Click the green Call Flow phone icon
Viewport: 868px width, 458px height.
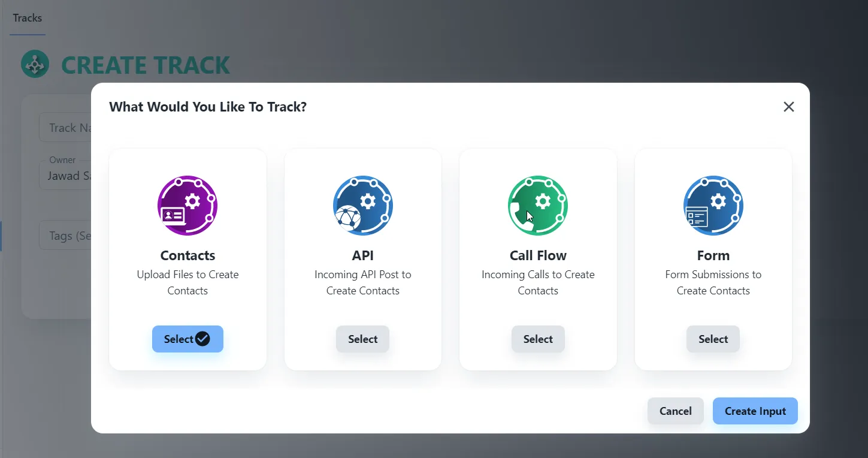click(x=538, y=206)
